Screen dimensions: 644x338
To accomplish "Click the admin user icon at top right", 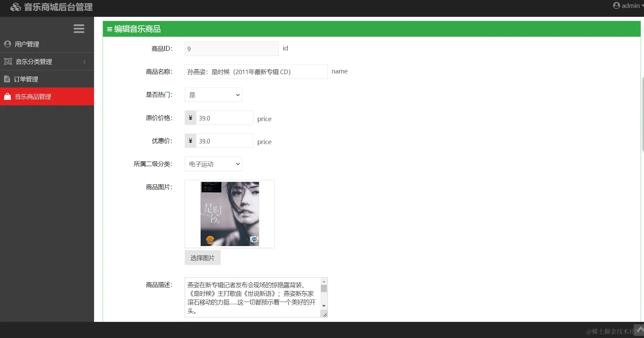I will [617, 5].
